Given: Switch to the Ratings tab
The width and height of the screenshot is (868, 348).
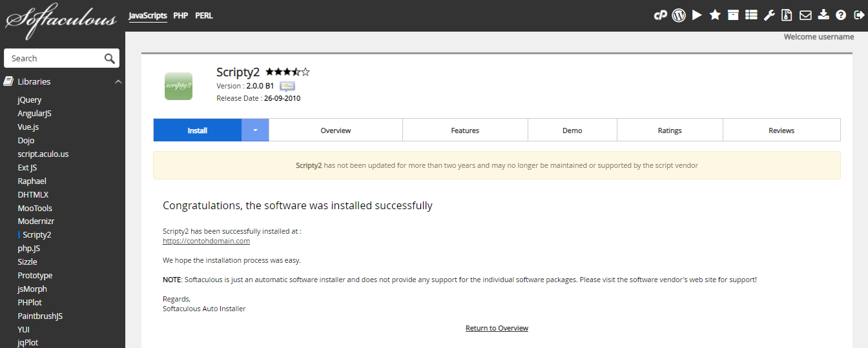Looking at the screenshot, I should click(x=670, y=130).
